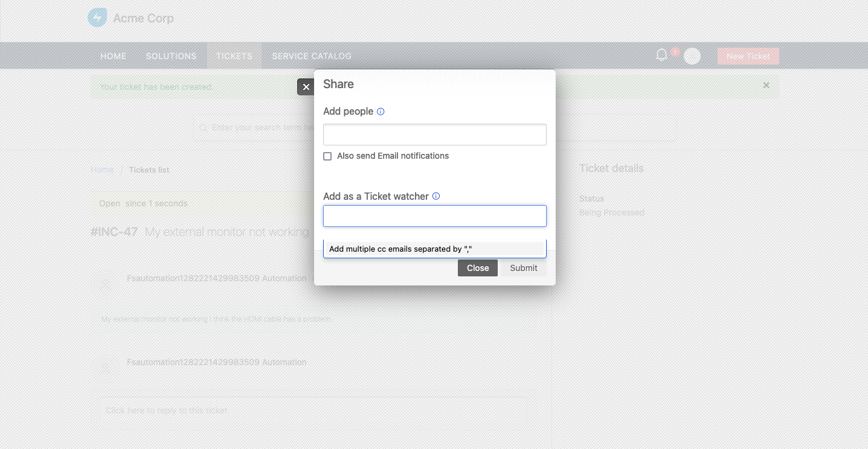The height and width of the screenshot is (449, 868).
Task: Open the SERVICE CATALOG nav item
Action: point(312,56)
